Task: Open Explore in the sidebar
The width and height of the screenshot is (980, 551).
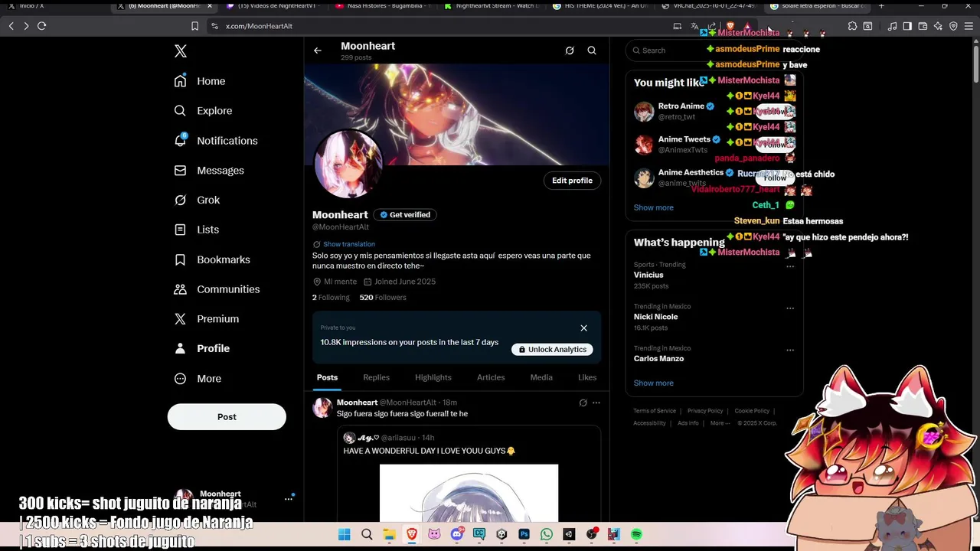Action: point(203,111)
